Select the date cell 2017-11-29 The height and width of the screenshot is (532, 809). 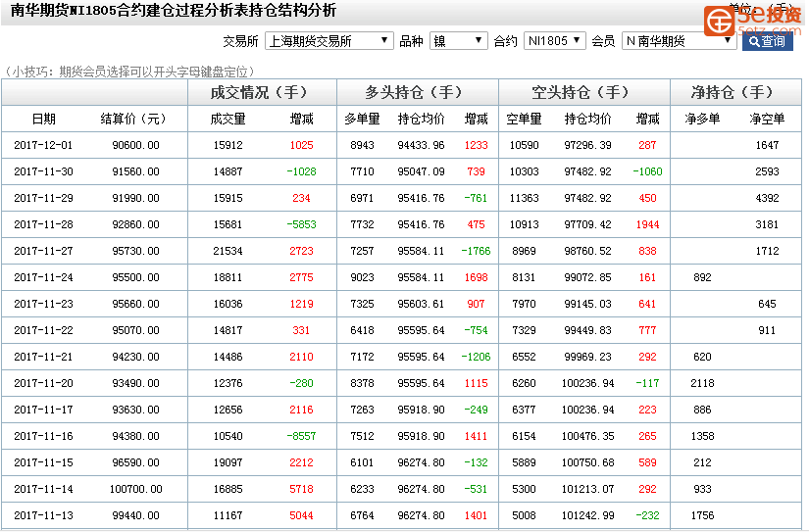pyautogui.click(x=43, y=198)
